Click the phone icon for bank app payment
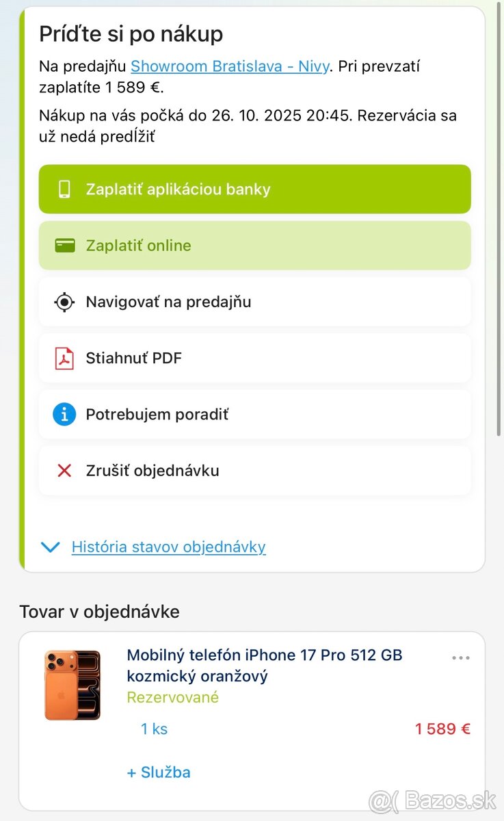The height and width of the screenshot is (821, 504). pos(64,190)
